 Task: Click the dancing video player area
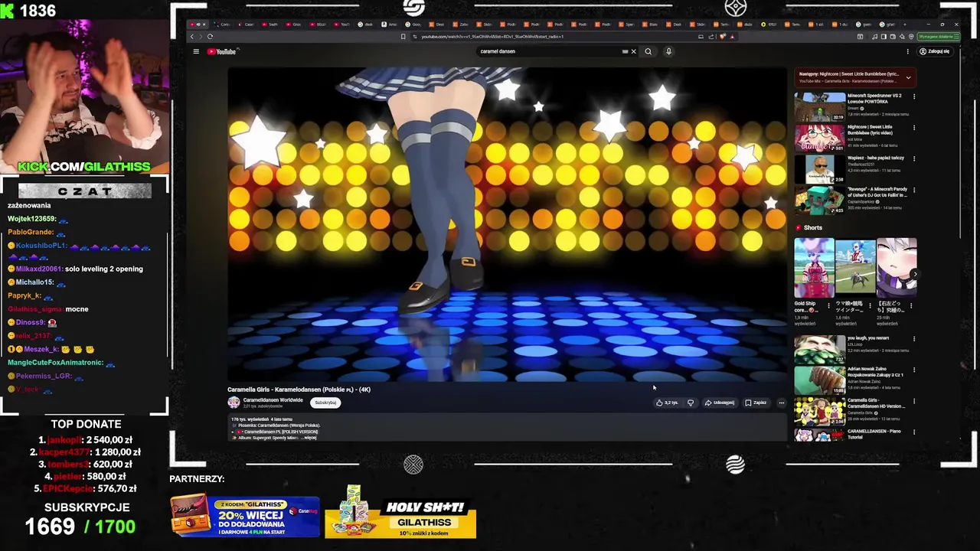(x=507, y=223)
